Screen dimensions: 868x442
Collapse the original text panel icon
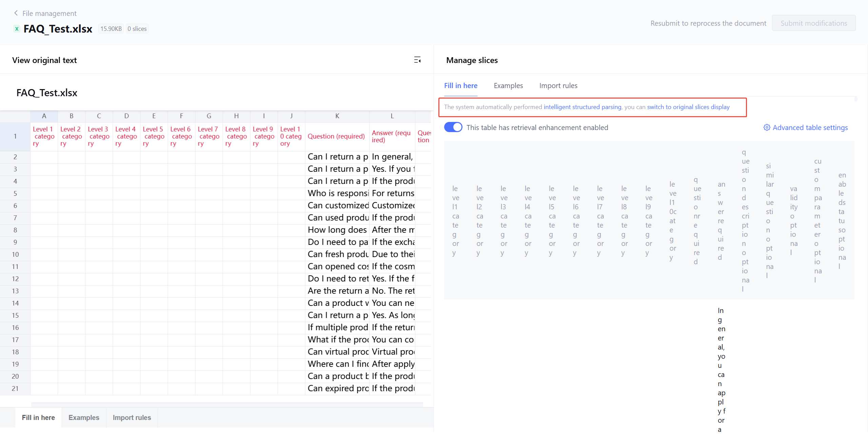pos(417,60)
